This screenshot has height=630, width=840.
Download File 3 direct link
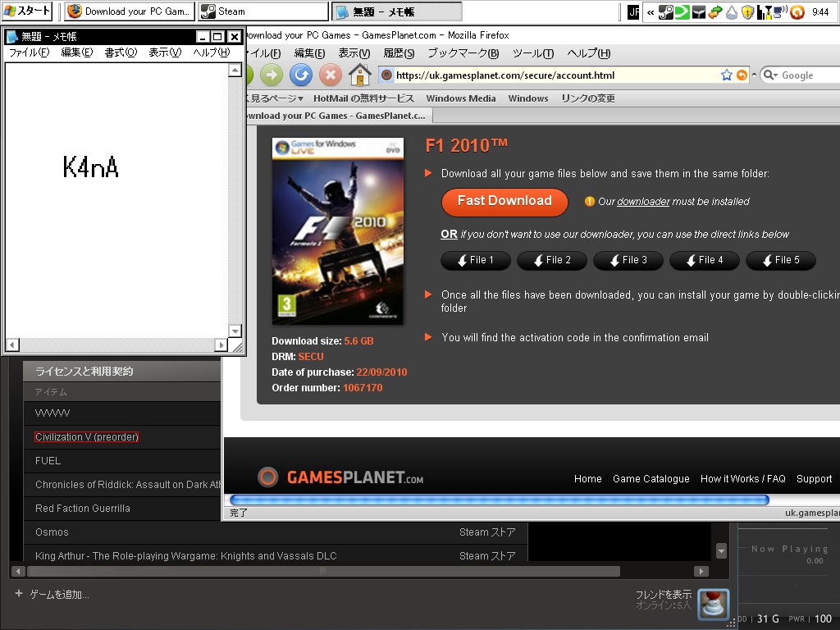(x=628, y=260)
